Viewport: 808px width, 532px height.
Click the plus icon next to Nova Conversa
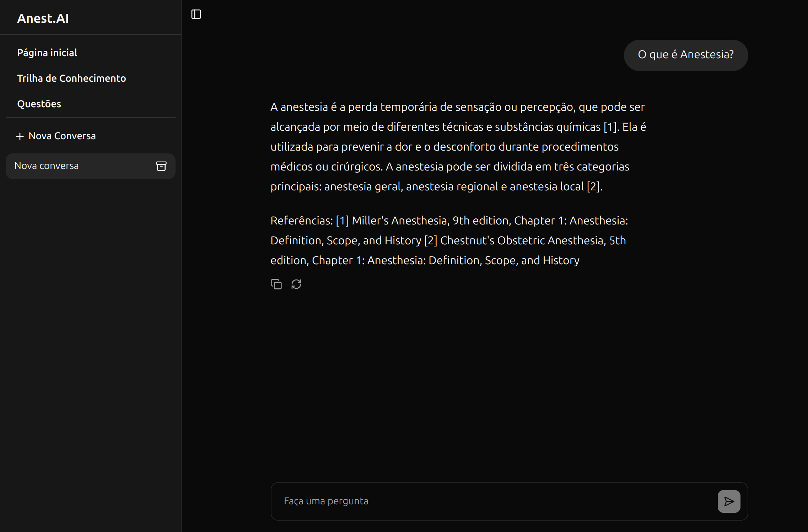click(x=20, y=136)
